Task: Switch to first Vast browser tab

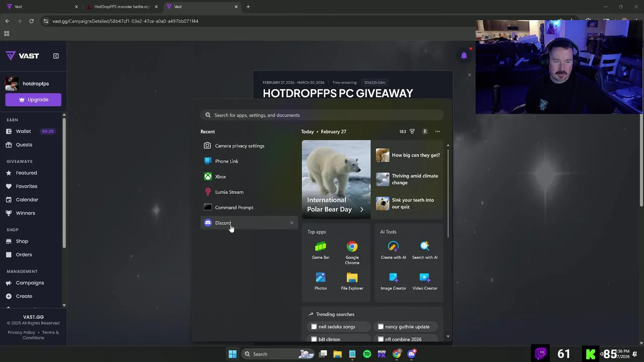Action: pos(42,7)
